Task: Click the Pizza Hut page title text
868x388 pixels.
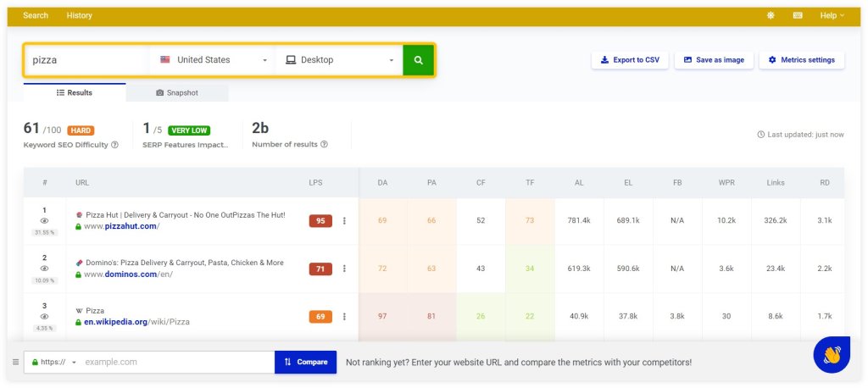Action: (186, 215)
